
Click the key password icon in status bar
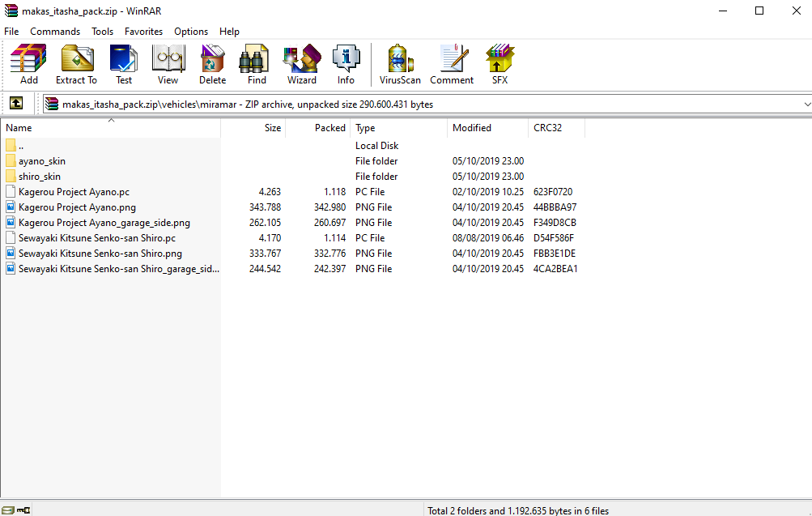click(x=23, y=510)
